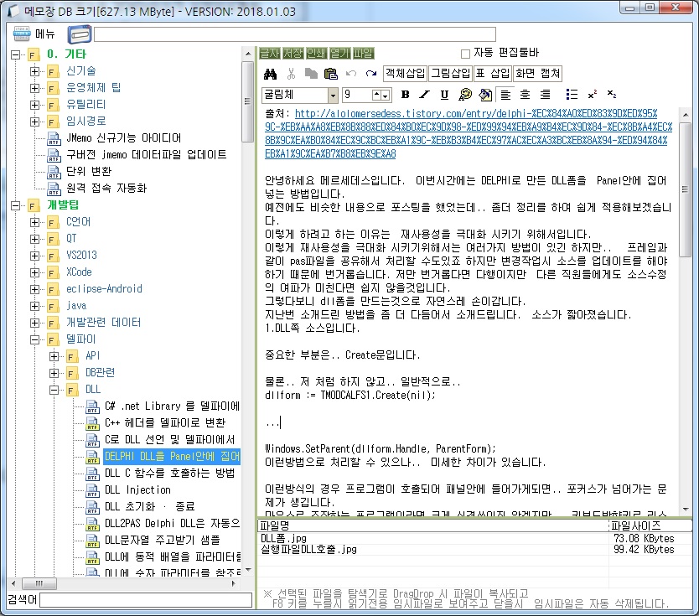Screen dimensions: 699x616
Task: Enable the 자동 편집툴바 checkbox
Action: click(x=465, y=53)
